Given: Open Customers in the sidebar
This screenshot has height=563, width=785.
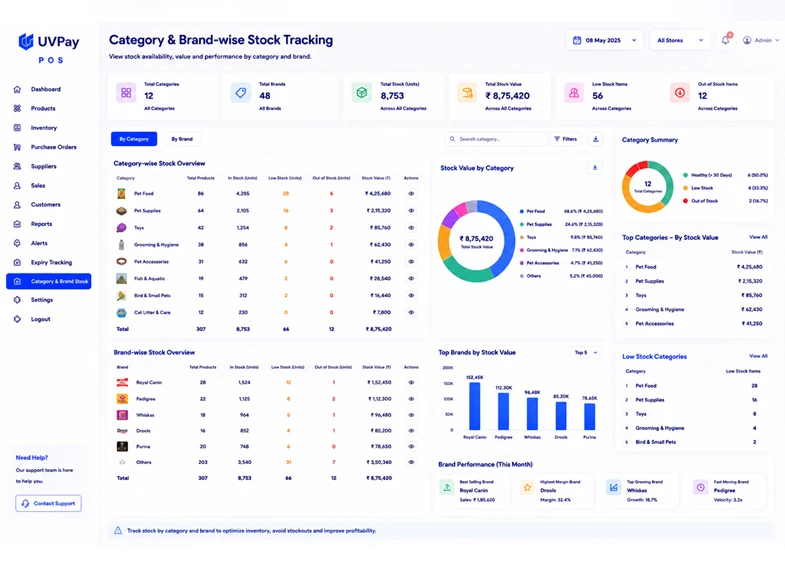Looking at the screenshot, I should tap(45, 205).
